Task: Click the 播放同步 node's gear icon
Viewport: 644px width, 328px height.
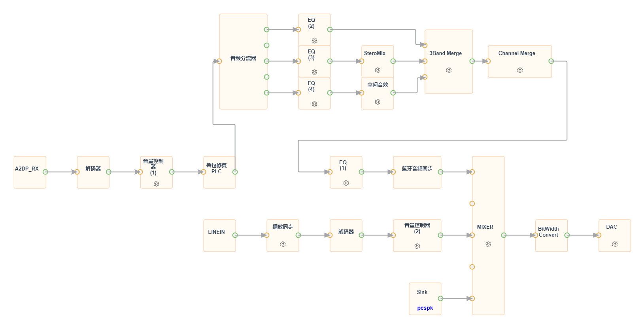Action: pyautogui.click(x=283, y=244)
